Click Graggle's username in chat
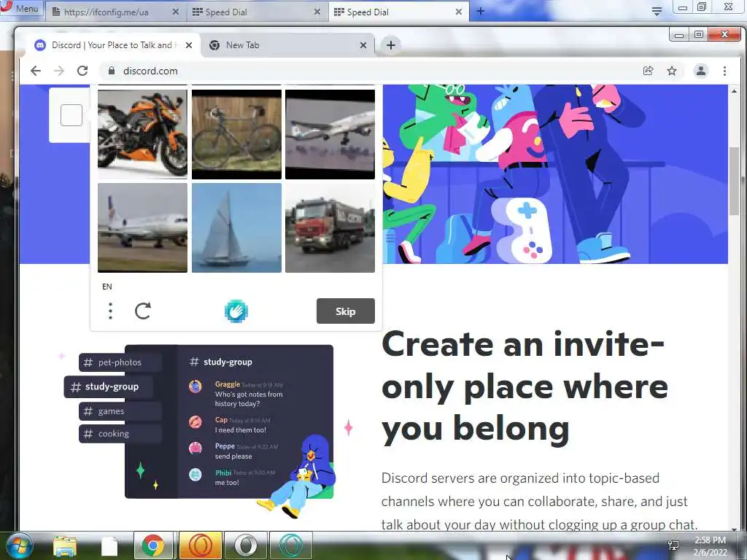 click(x=228, y=384)
